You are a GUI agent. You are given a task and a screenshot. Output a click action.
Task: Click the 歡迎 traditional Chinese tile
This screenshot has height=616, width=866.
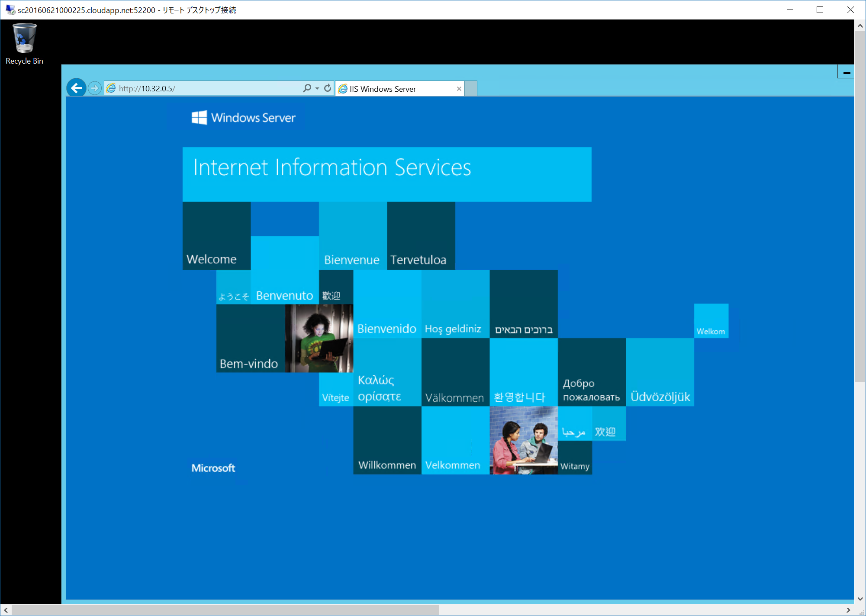pyautogui.click(x=336, y=287)
